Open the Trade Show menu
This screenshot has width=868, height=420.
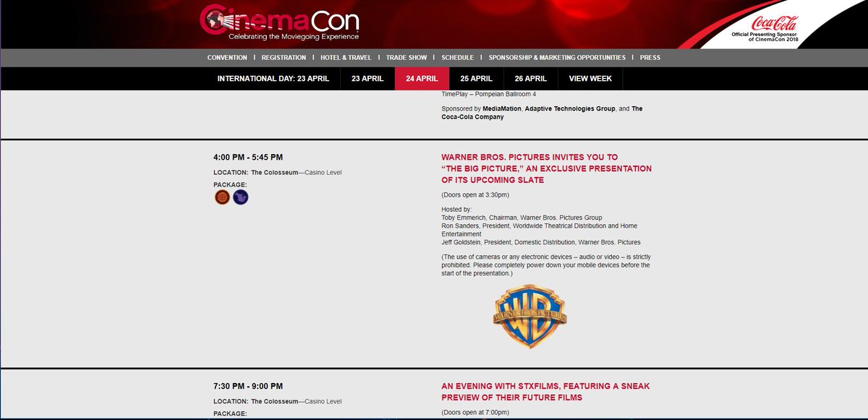point(405,58)
